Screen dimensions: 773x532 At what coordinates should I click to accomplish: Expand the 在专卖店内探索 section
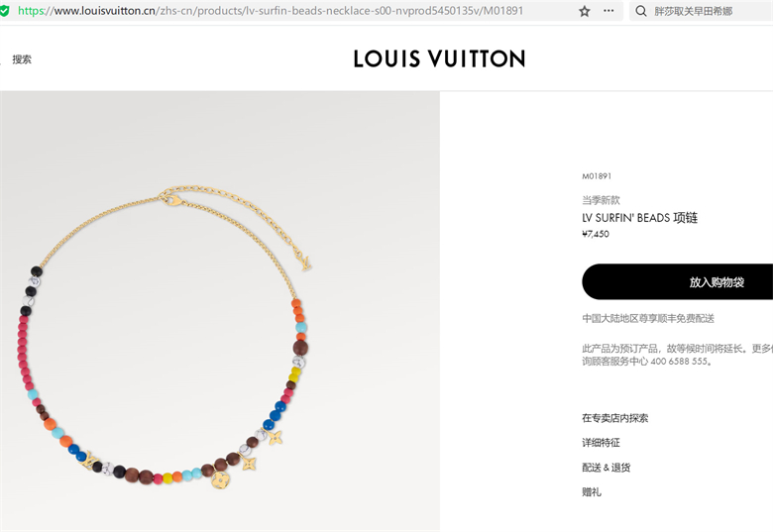coord(614,418)
